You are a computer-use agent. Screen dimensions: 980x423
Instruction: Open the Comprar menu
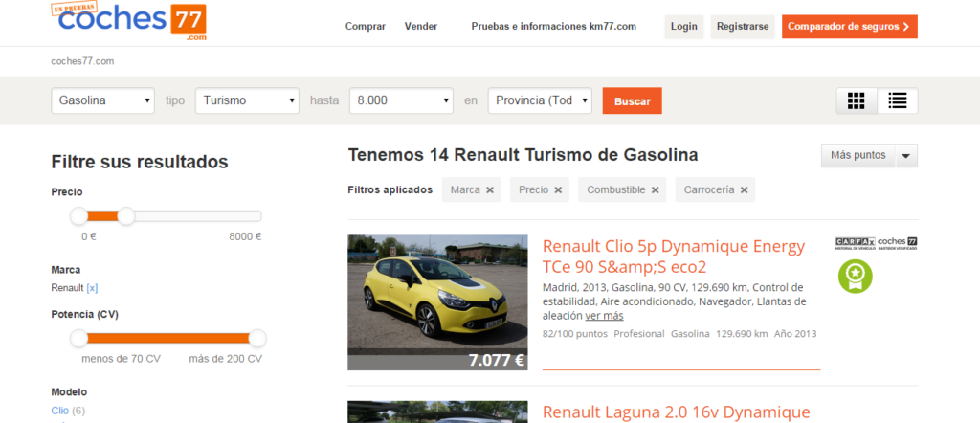tap(365, 27)
